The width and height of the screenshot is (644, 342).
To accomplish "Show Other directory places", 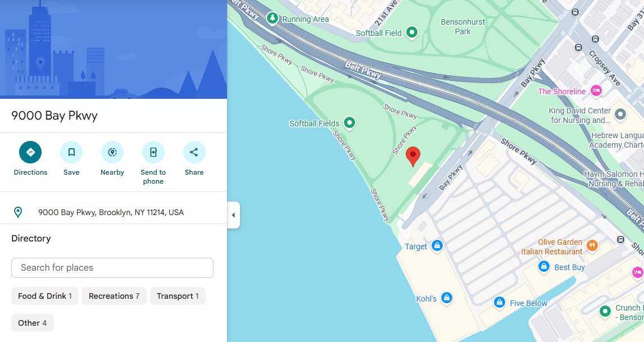I will point(33,323).
